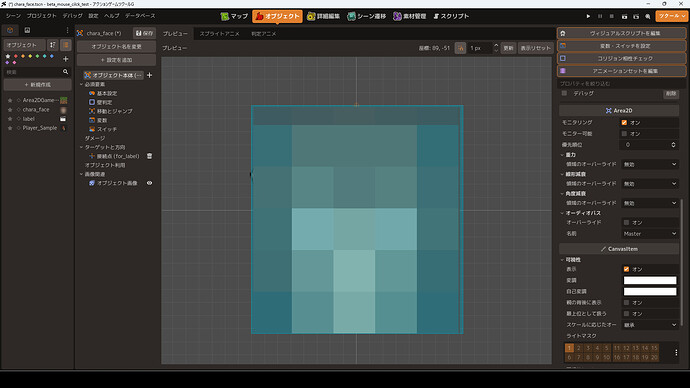Toggle the デバッグ checkbox
Viewport: 690px width, 388px height.
coord(564,93)
